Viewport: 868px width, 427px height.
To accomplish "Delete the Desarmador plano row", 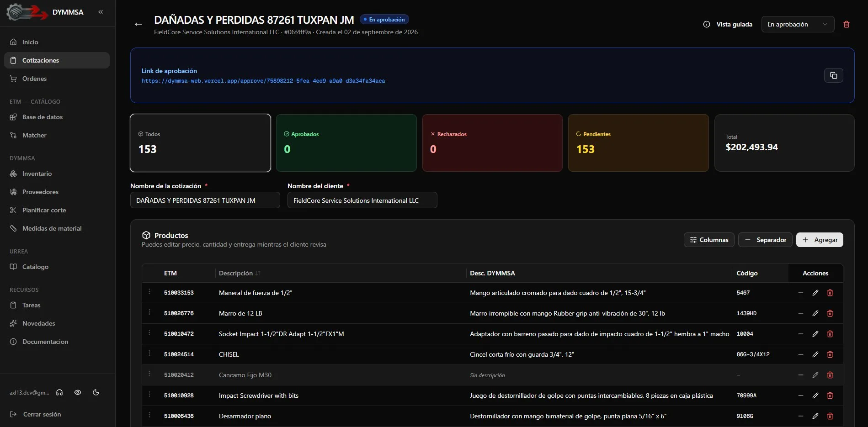I will [x=830, y=416].
